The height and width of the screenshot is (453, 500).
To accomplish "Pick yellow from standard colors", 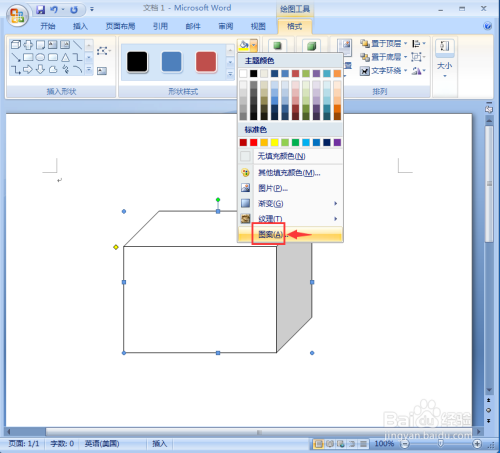I will coord(274,143).
